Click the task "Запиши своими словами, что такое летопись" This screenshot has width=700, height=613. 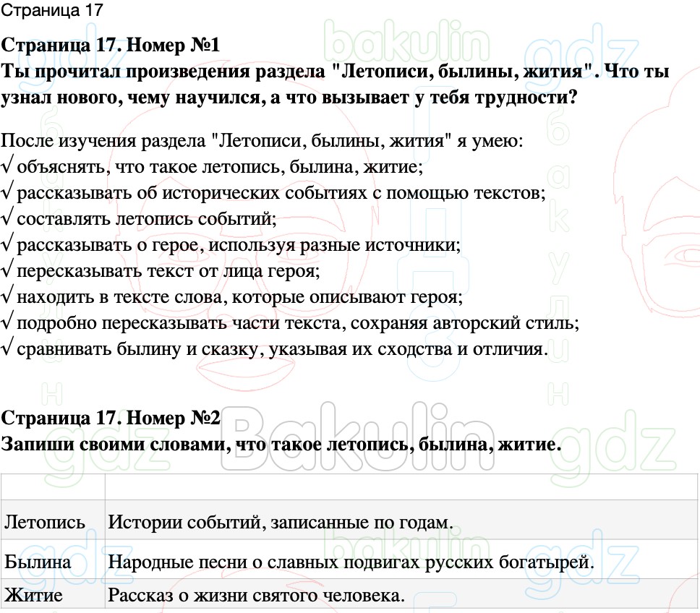[281, 444]
